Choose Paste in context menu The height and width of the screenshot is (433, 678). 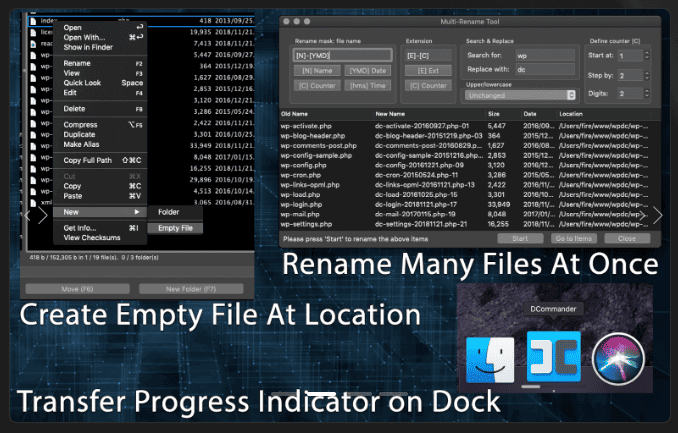click(100, 196)
